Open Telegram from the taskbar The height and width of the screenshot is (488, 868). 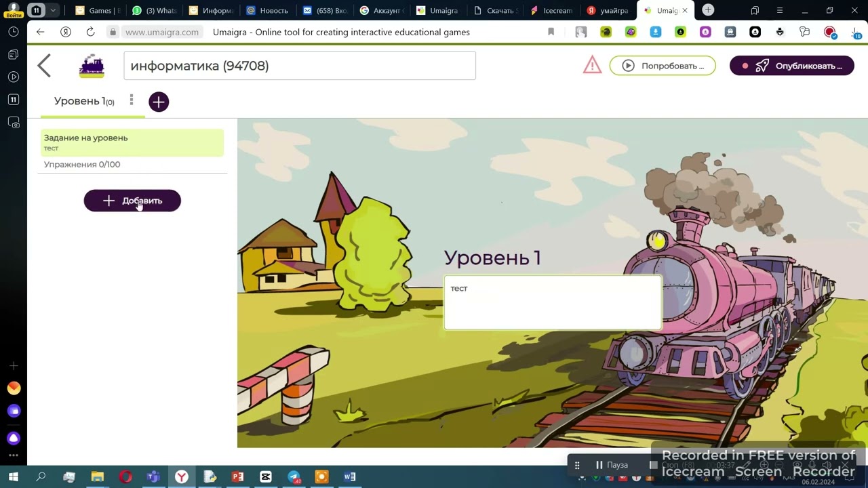point(294,477)
